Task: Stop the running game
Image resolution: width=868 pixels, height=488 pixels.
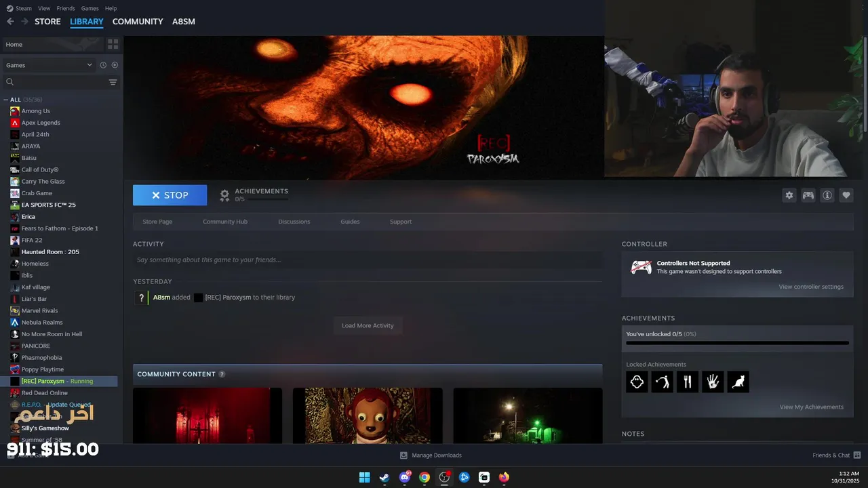Action: point(170,195)
